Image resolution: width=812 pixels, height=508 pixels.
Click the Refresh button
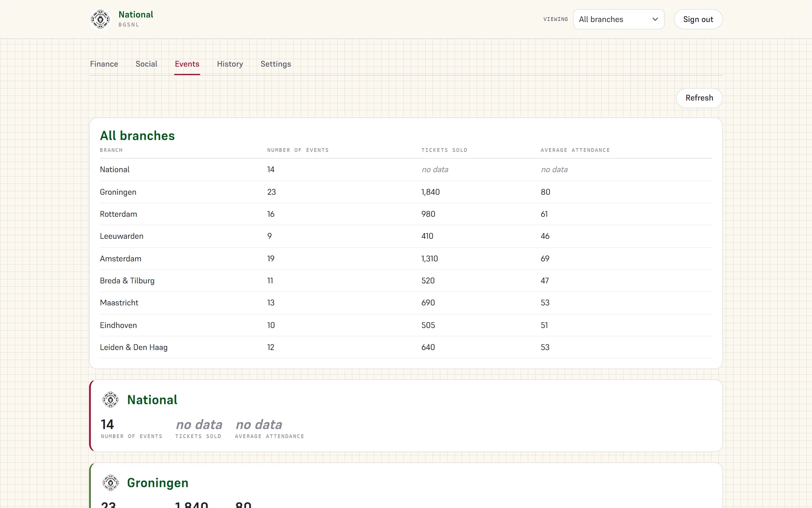pyautogui.click(x=699, y=98)
